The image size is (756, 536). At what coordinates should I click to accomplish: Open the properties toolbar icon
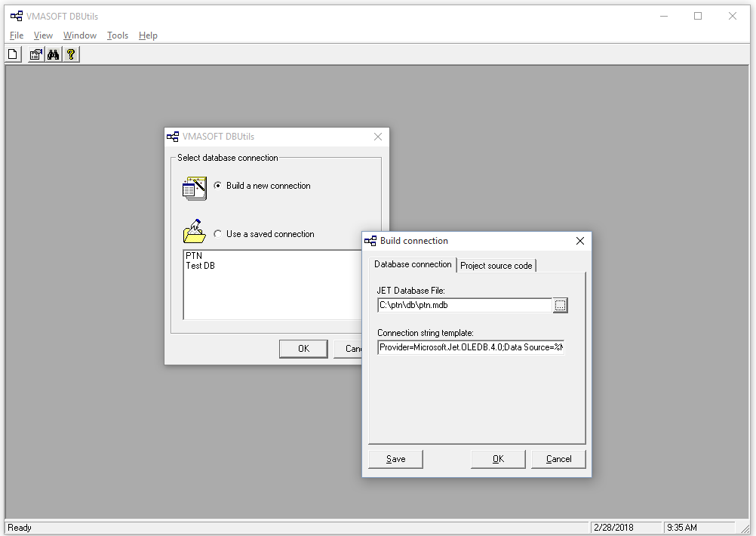35,54
